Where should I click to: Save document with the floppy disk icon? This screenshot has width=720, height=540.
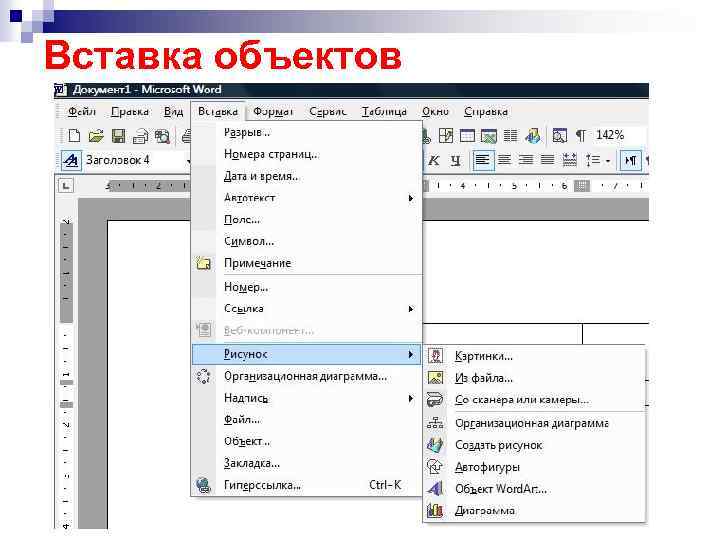tap(118, 135)
